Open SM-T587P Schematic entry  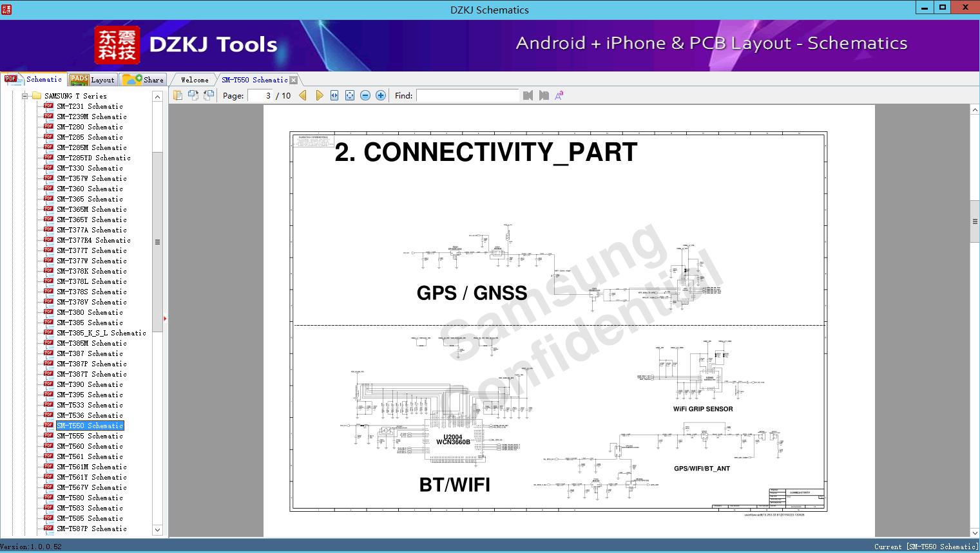tap(91, 529)
